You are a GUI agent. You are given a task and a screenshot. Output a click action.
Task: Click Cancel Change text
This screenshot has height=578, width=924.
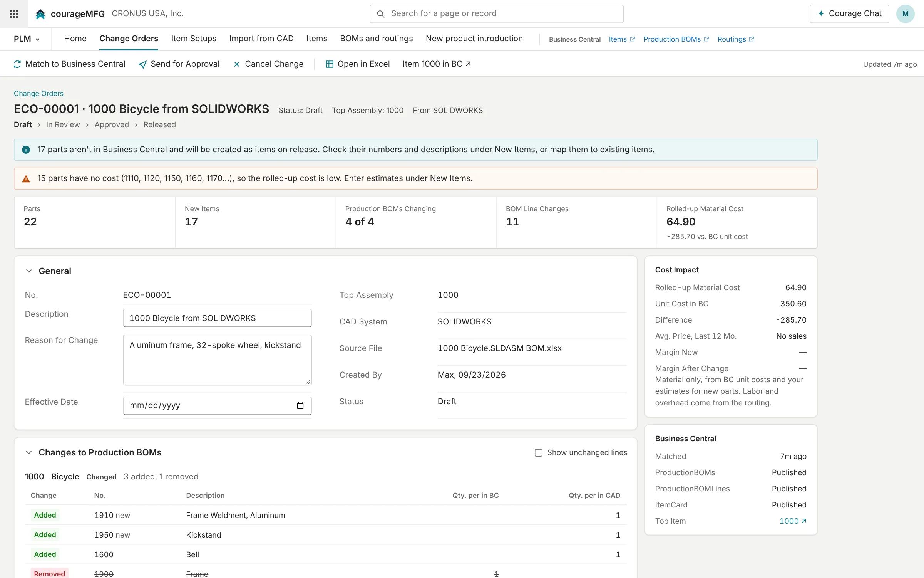coord(274,64)
